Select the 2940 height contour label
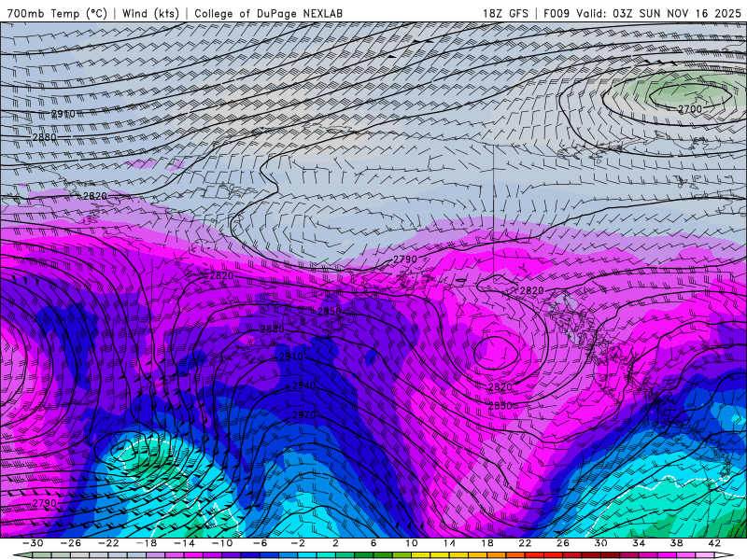 [x=303, y=385]
